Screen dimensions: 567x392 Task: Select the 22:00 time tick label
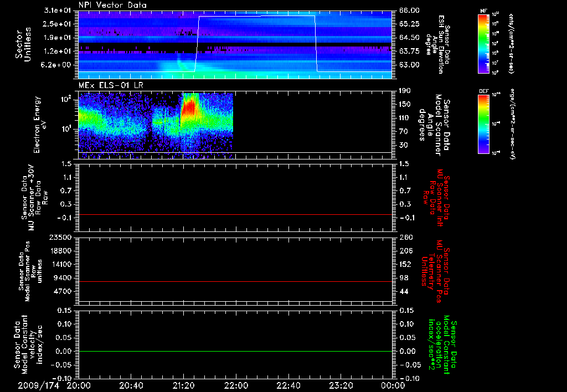click(x=236, y=385)
